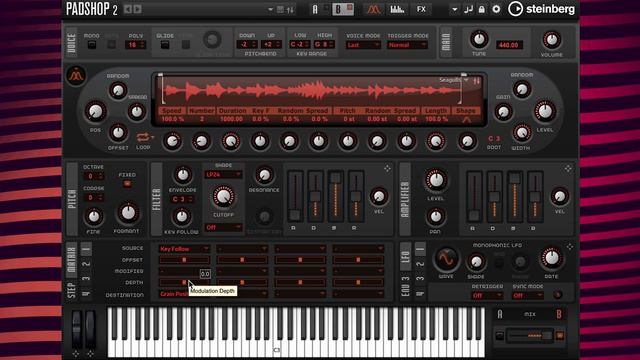This screenshot has height=360, width=640.
Task: Change the Key Range High value
Action: 324,44
